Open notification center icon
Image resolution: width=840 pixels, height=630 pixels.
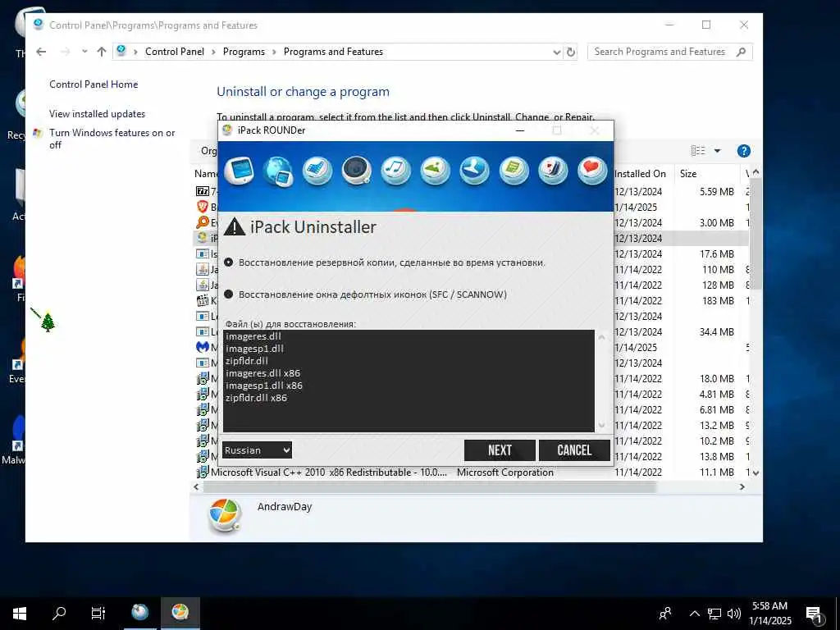point(814,615)
